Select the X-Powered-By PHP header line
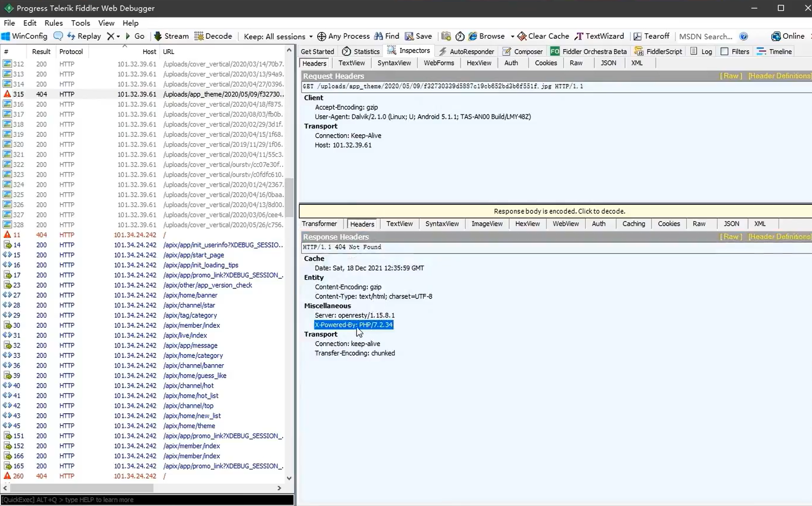This screenshot has height=506, width=812. click(x=354, y=325)
